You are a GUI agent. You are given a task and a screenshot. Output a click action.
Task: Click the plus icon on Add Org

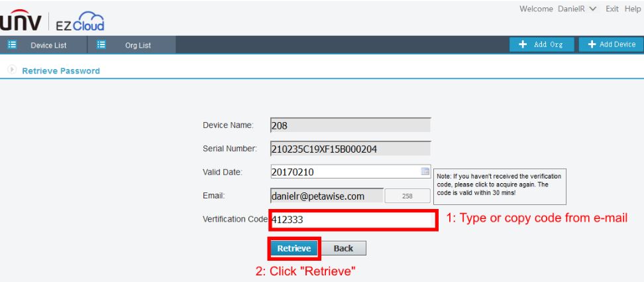(x=523, y=44)
